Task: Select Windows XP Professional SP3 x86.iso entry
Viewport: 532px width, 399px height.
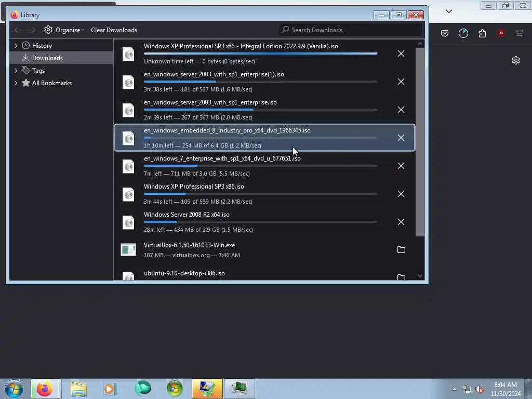Action: click(264, 194)
